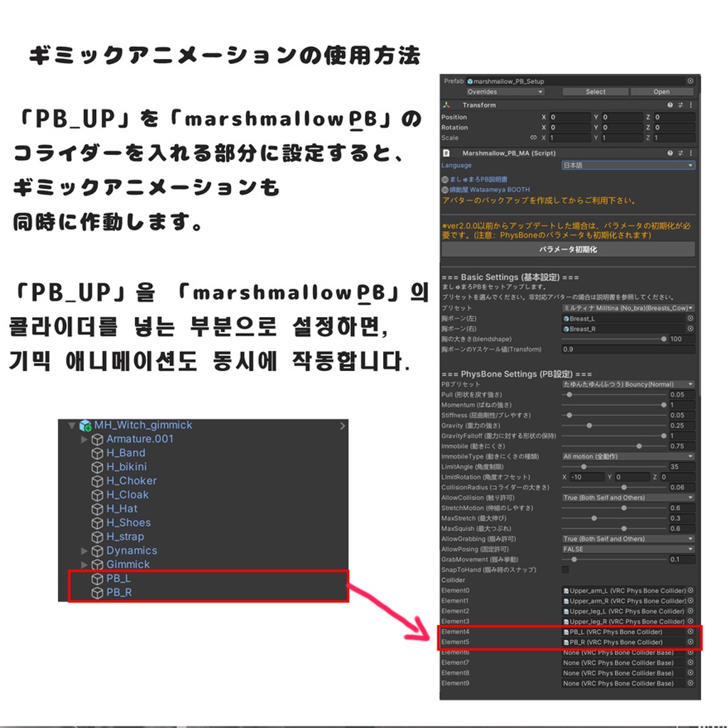Select the H_Shoes object in hierarchy
This screenshot has width=728, height=728.
click(x=129, y=523)
